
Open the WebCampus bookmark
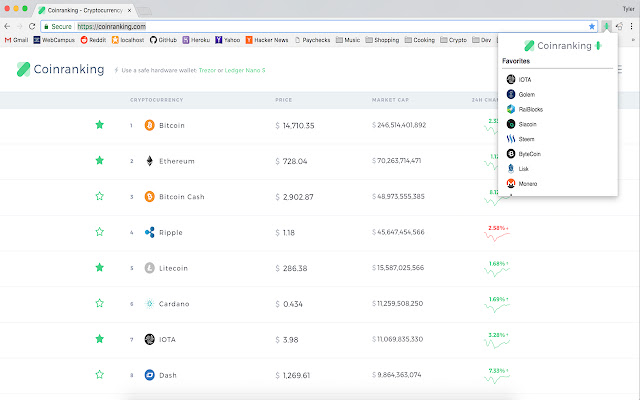pos(54,40)
